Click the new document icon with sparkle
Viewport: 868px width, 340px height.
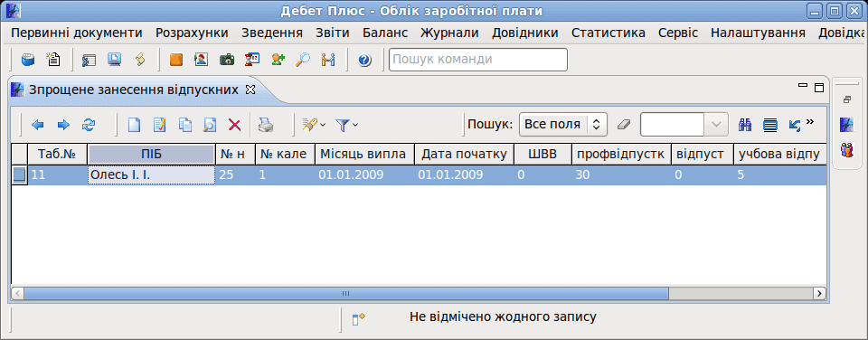(52, 60)
